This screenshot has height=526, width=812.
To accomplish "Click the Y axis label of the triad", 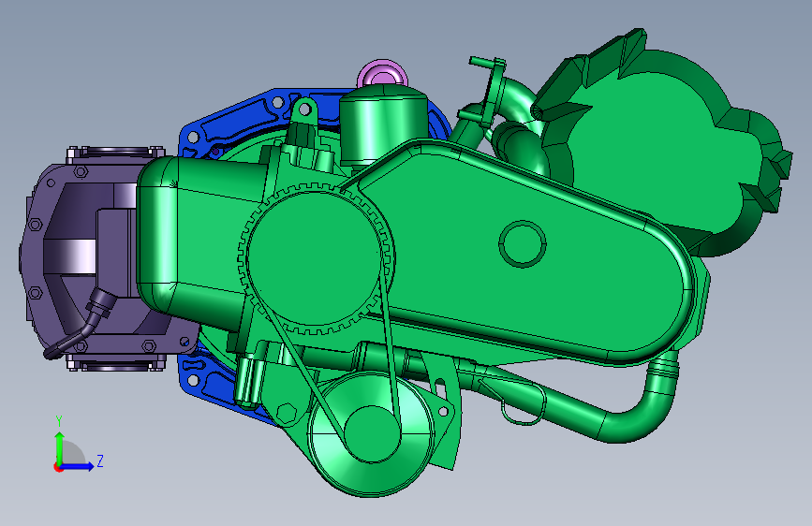I will tap(60, 421).
